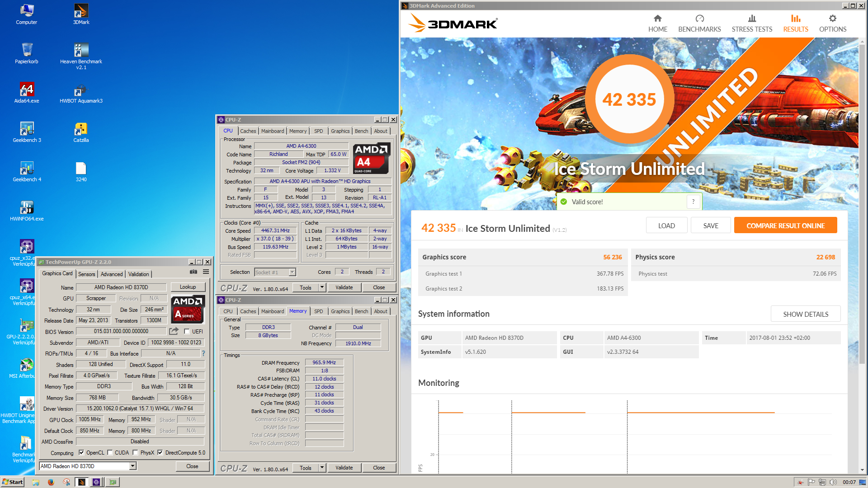Click the Graphics score value 56 236
Screen dimensions: 868x488
tap(612, 257)
